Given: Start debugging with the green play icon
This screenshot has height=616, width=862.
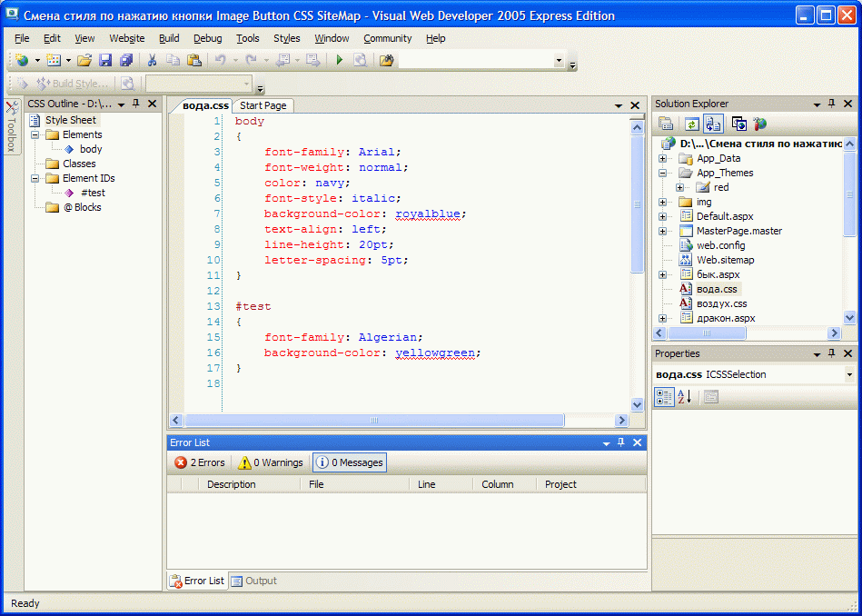Looking at the screenshot, I should click(x=339, y=60).
